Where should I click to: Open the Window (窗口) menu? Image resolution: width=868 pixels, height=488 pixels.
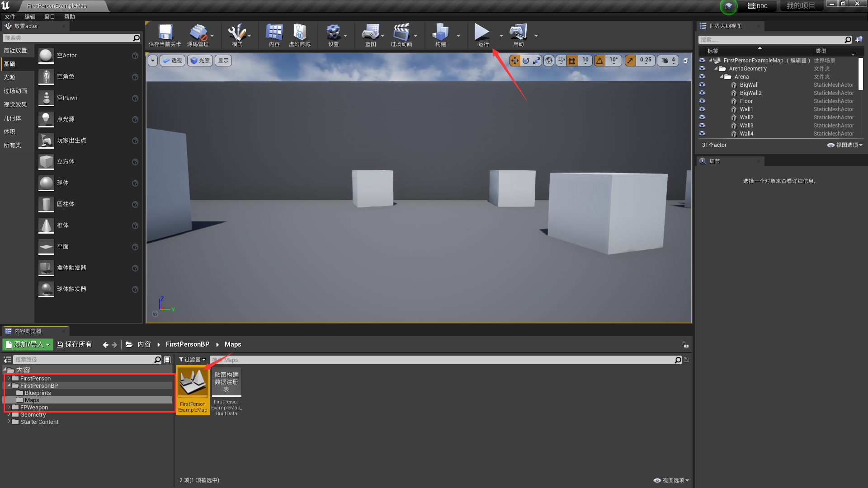click(x=50, y=17)
